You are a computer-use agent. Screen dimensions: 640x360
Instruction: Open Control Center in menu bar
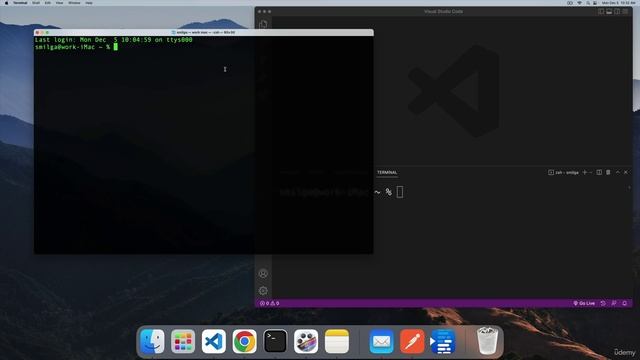(x=595, y=3)
